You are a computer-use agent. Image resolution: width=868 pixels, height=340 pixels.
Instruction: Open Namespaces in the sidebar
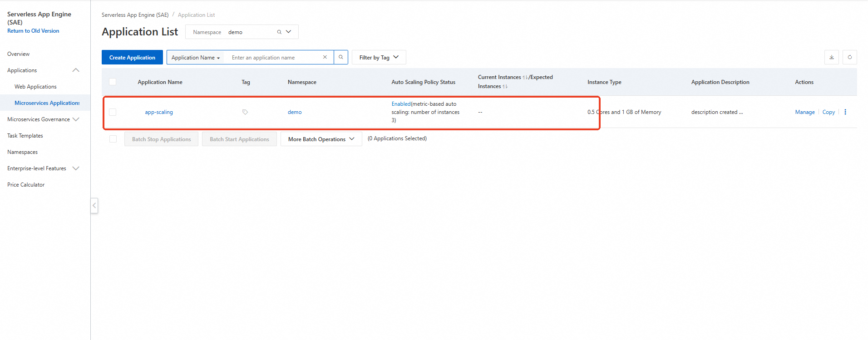coord(23,152)
